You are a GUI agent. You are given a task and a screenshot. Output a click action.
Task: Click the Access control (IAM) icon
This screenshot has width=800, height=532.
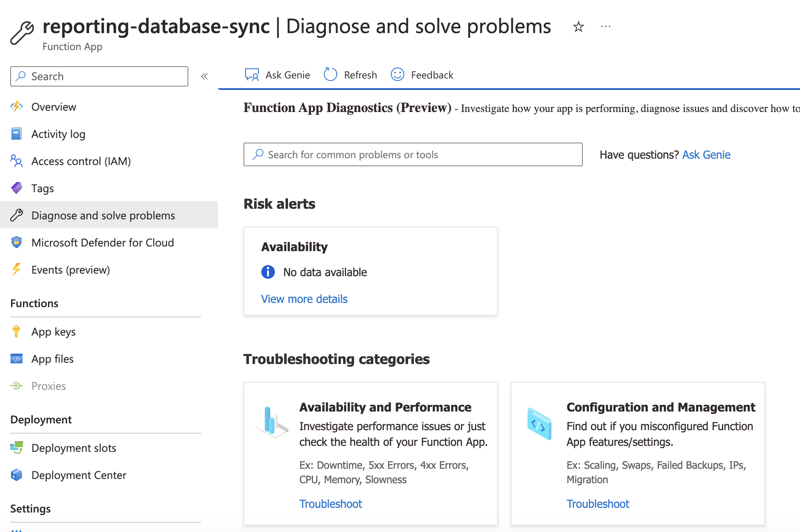tap(17, 161)
